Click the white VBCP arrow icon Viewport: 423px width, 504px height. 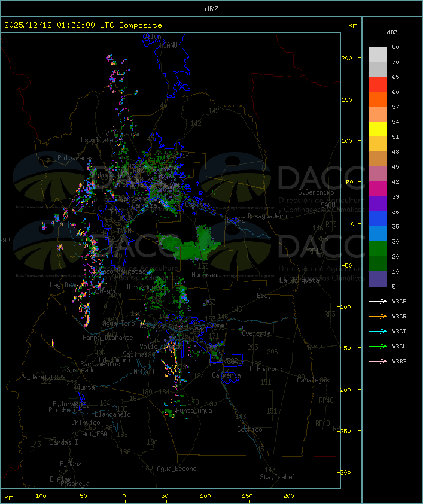click(378, 301)
